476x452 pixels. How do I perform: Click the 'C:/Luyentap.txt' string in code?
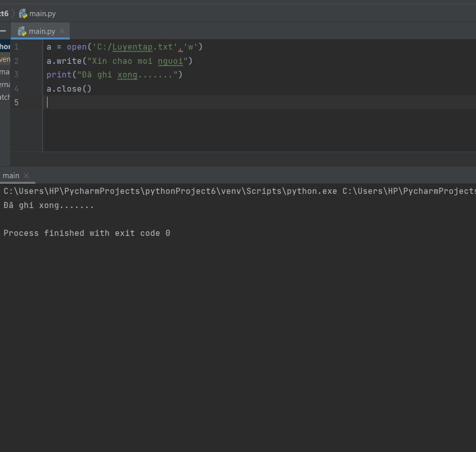point(135,47)
